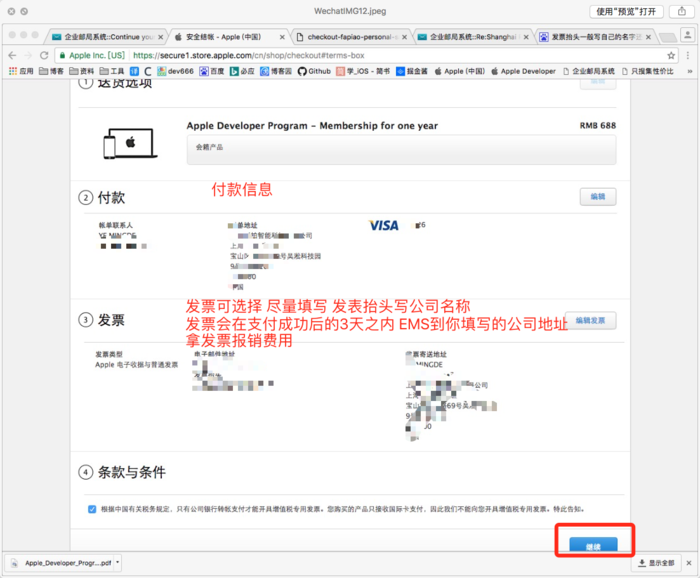The width and height of the screenshot is (700, 578).
Task: Click the C bookmark icon
Action: (x=148, y=71)
